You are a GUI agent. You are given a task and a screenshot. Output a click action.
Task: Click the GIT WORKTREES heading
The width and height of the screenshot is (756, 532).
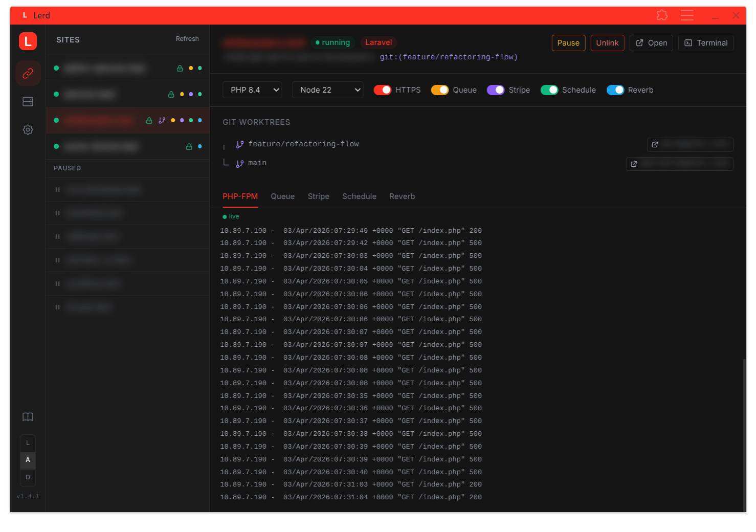tap(256, 122)
